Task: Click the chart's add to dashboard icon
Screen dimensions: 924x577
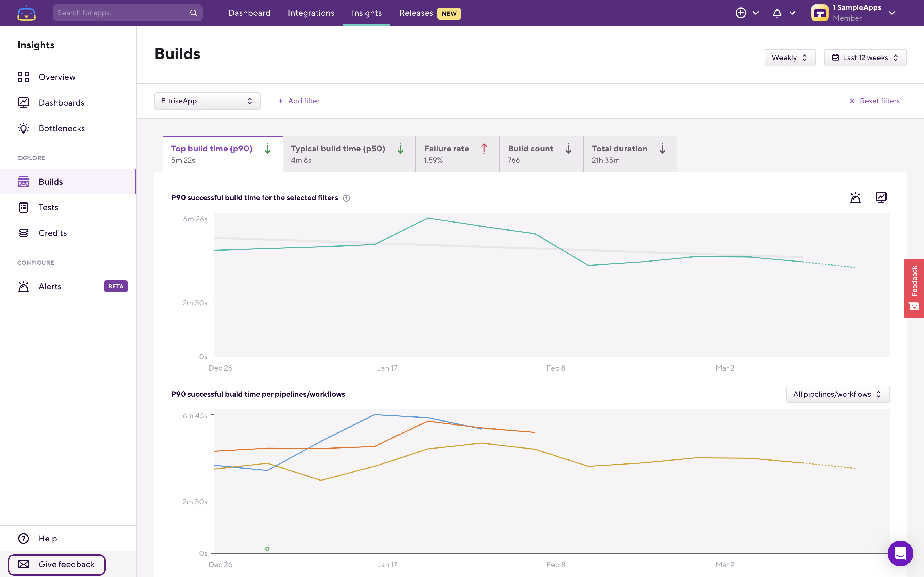Action: pyautogui.click(x=881, y=198)
